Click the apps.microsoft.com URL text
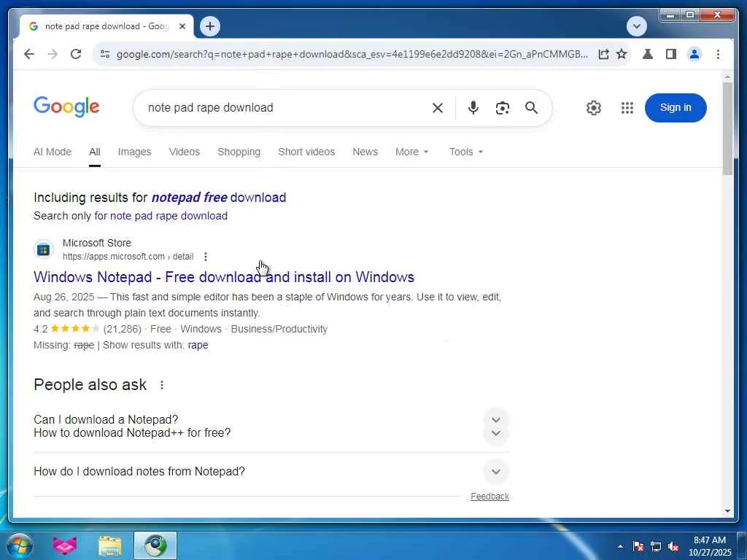This screenshot has height=560, width=747. tap(128, 257)
